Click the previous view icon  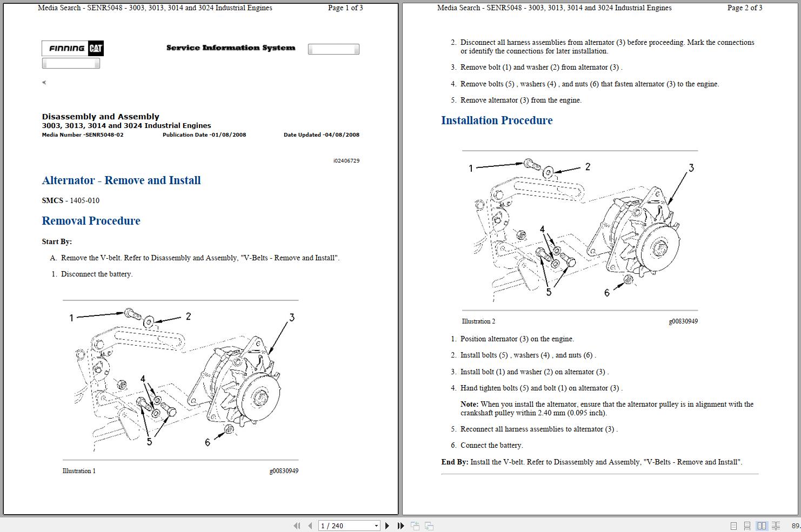415,525
